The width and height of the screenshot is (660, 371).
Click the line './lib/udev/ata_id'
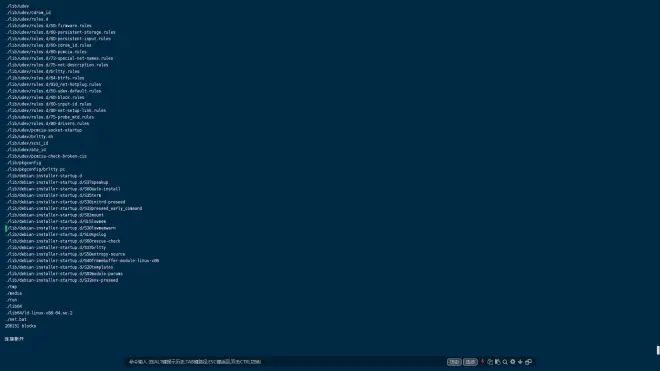pyautogui.click(x=26, y=149)
